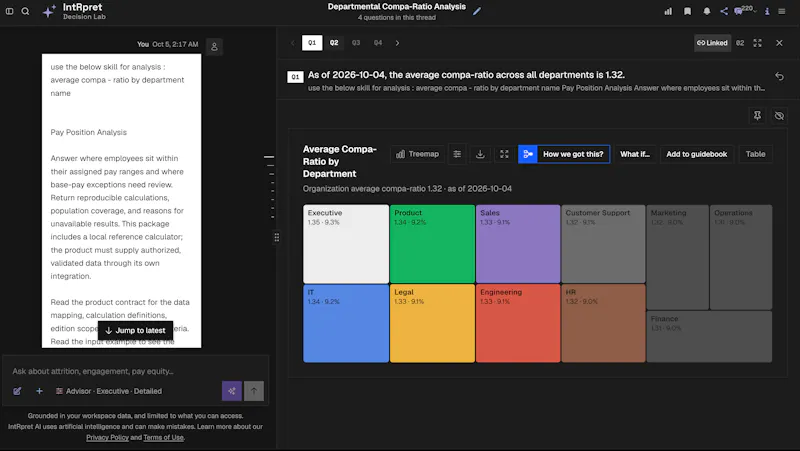Click the share icon in the header
Viewport: 800px width, 451px height.
pos(723,11)
